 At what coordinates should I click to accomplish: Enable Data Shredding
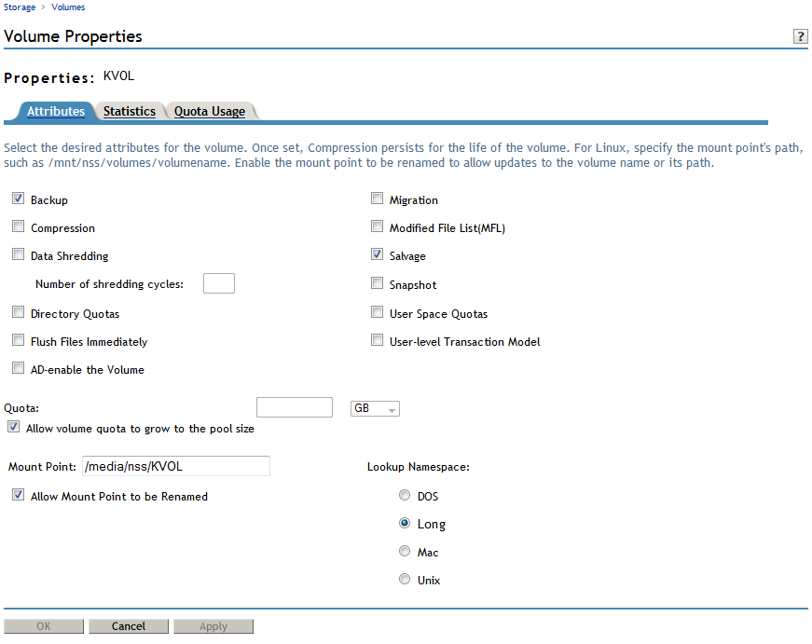[18, 253]
